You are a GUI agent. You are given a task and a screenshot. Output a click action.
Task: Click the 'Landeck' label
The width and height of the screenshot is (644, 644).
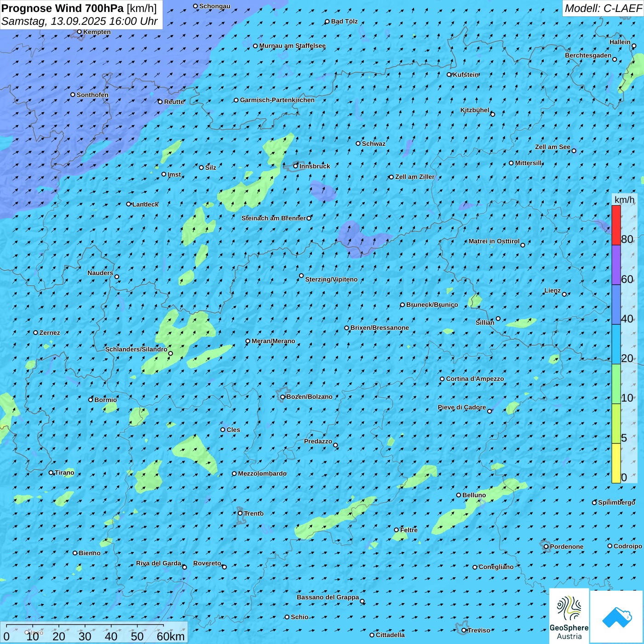(x=145, y=204)
